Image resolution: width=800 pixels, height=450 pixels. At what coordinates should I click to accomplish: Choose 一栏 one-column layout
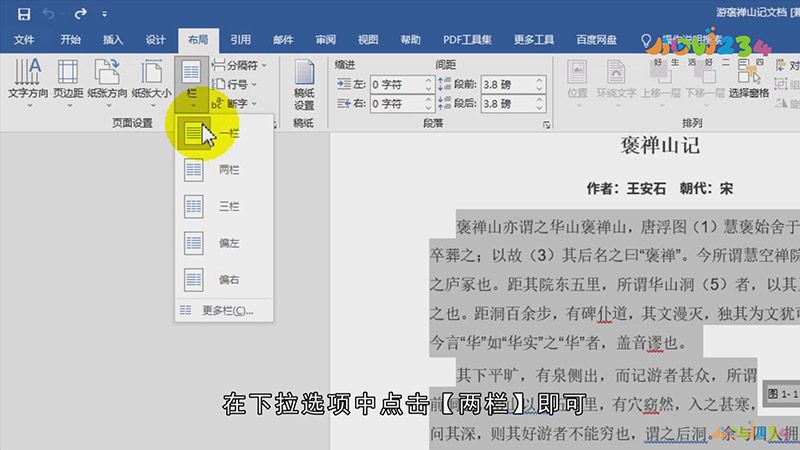pos(224,133)
